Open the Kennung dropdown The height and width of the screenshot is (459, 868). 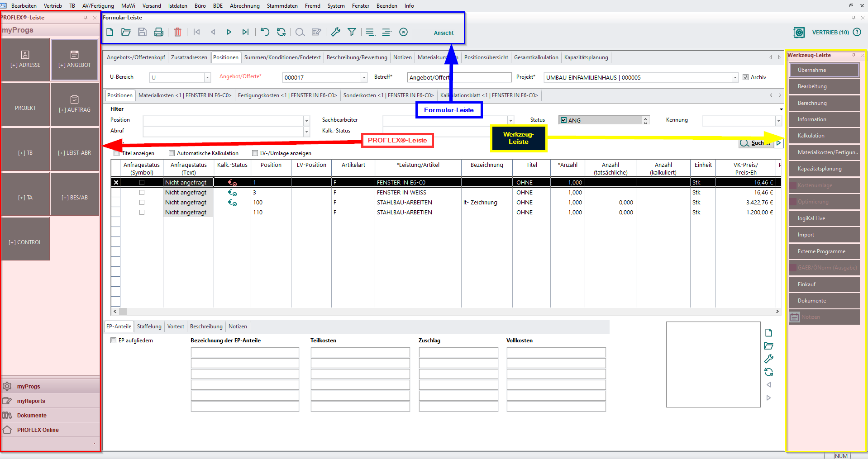pyautogui.click(x=778, y=121)
